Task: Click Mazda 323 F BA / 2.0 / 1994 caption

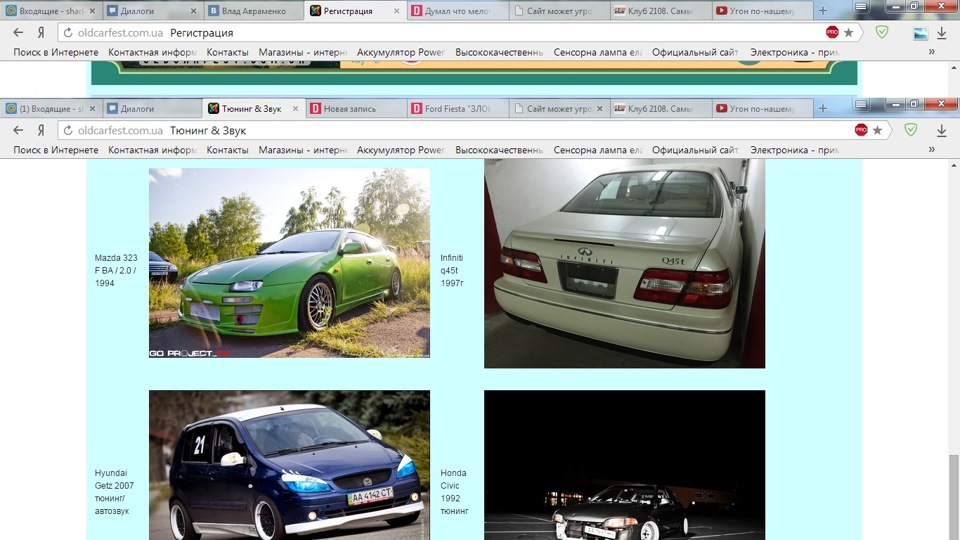Action: [x=116, y=270]
